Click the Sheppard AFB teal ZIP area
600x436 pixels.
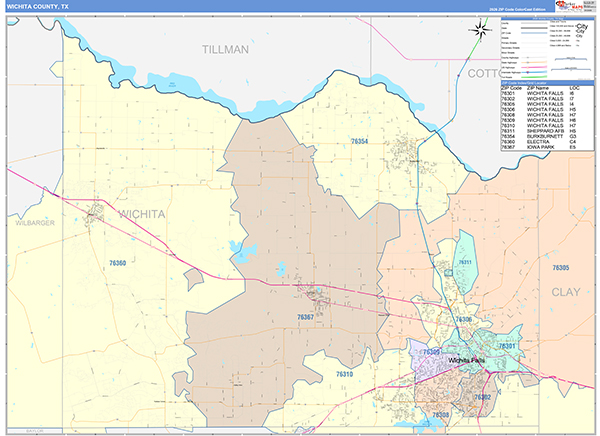point(465,264)
